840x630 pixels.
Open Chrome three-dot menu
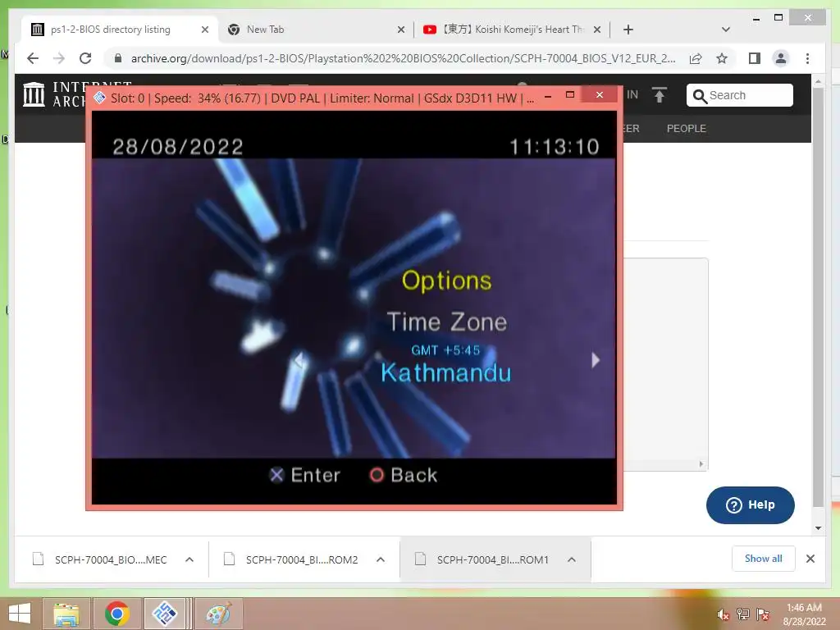[807, 58]
